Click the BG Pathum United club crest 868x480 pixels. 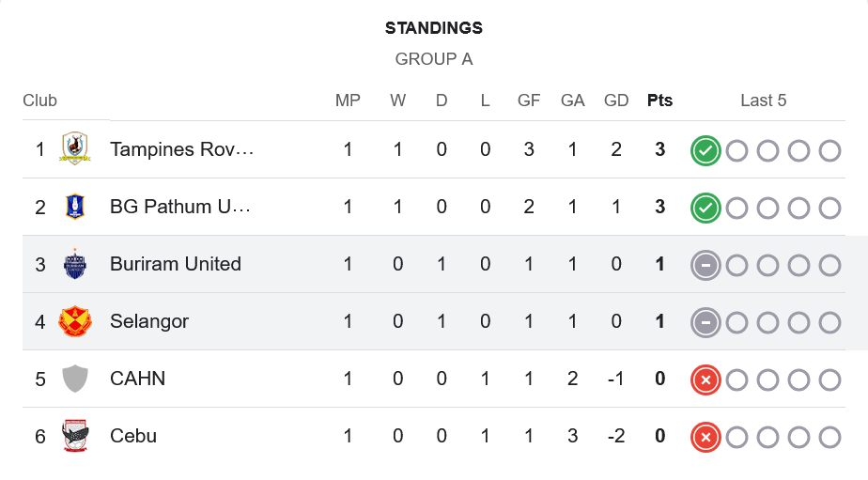[x=74, y=207]
